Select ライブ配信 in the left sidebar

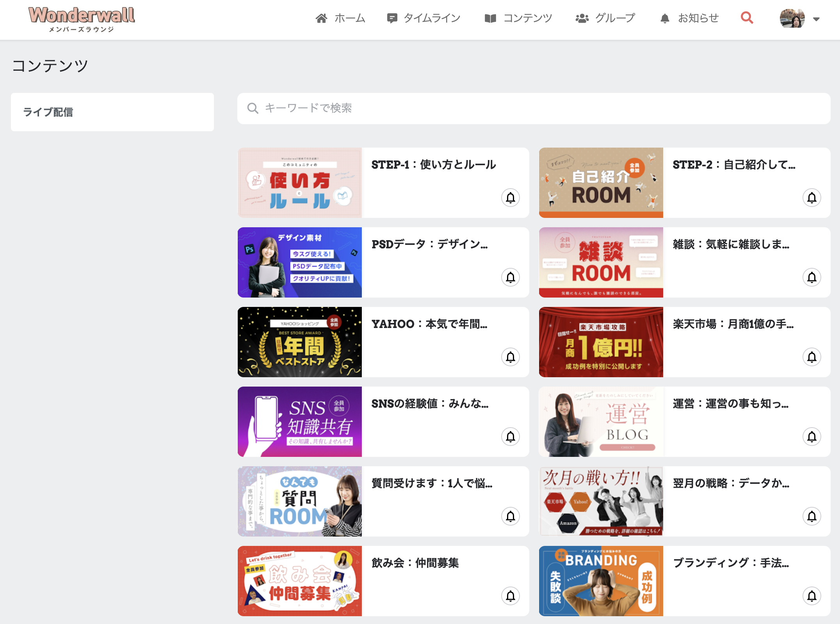coord(48,112)
